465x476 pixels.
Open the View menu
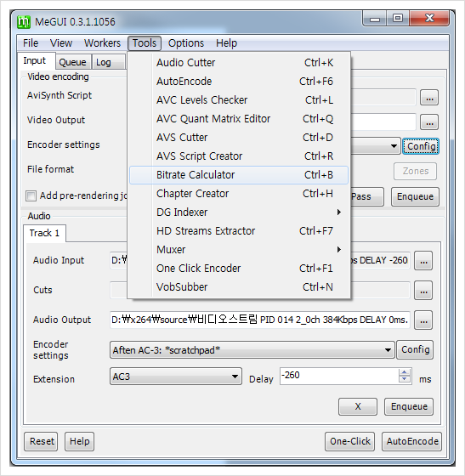click(x=61, y=43)
